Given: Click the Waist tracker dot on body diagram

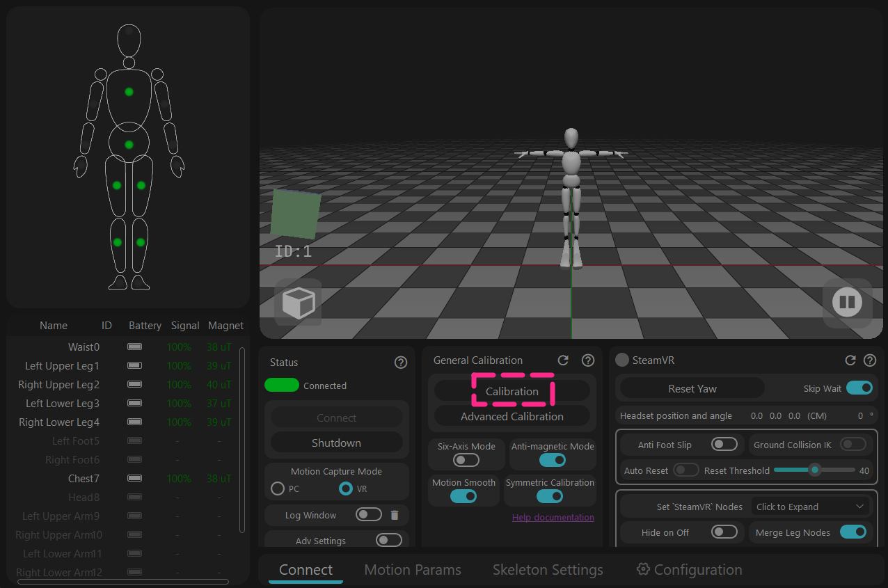Looking at the screenshot, I should click(129, 145).
